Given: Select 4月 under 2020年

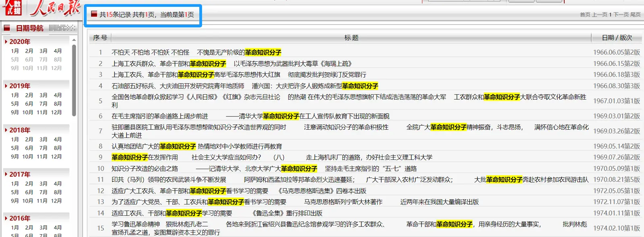Looking at the screenshot, I should click(x=58, y=51).
